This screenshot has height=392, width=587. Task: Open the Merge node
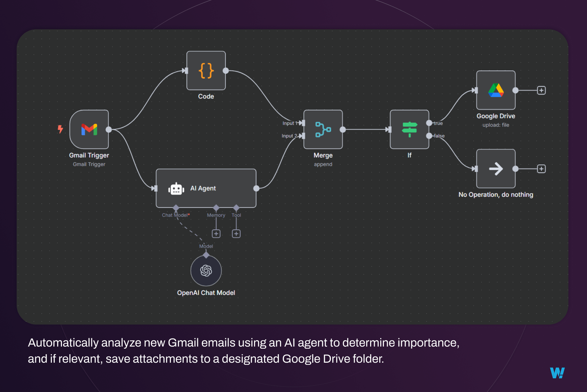click(x=323, y=129)
